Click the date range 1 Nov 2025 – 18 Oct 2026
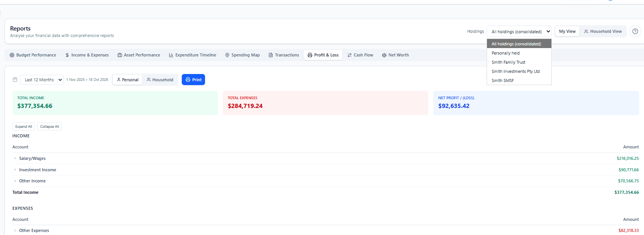 pyautogui.click(x=87, y=80)
